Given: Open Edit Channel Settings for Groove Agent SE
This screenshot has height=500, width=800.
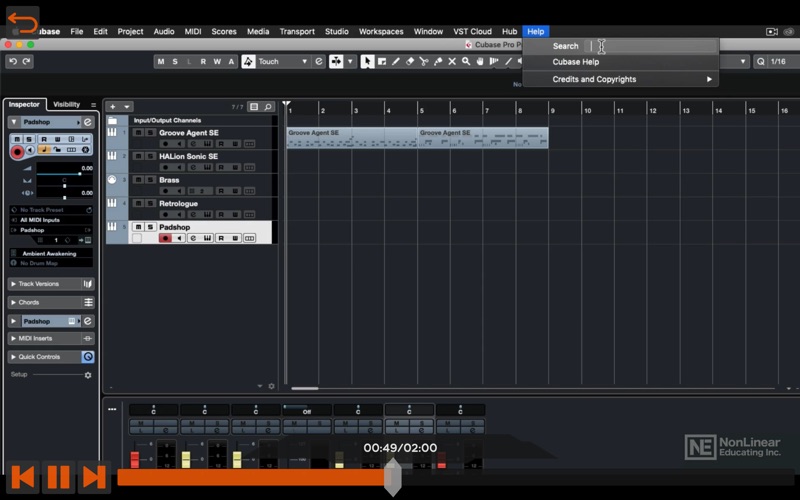Looking at the screenshot, I should tap(193, 144).
